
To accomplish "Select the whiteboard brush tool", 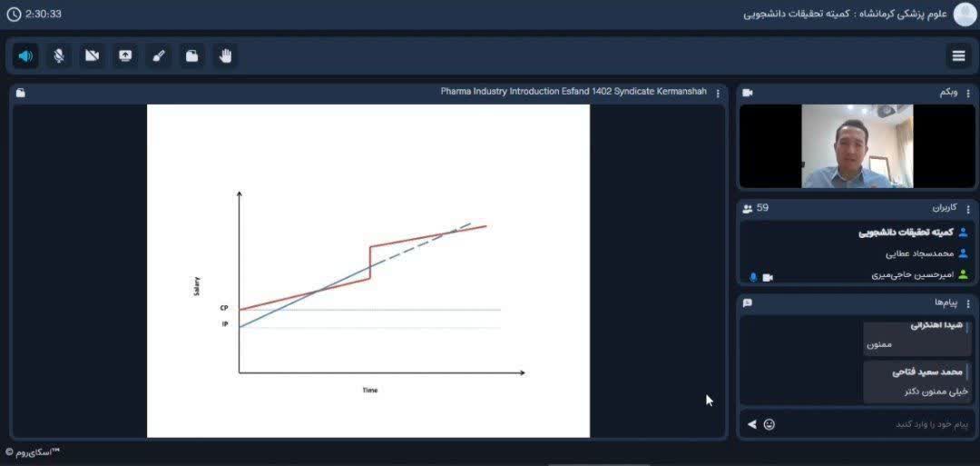I will [159, 56].
